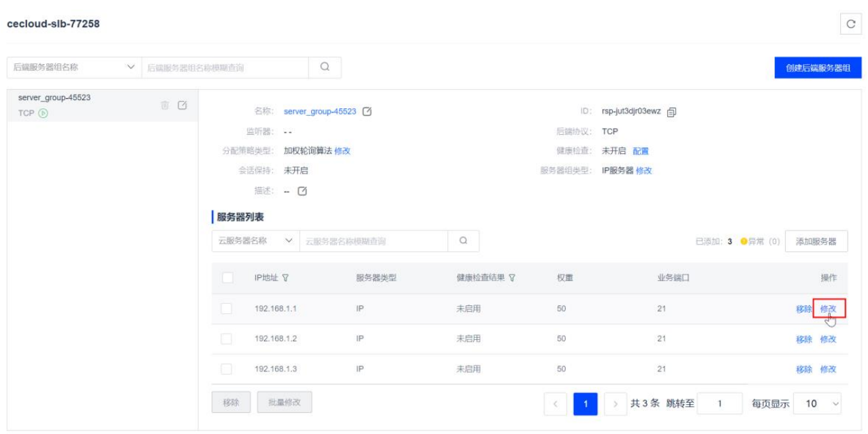Click the 权重 column header
This screenshot has height=434, width=868.
565,278
